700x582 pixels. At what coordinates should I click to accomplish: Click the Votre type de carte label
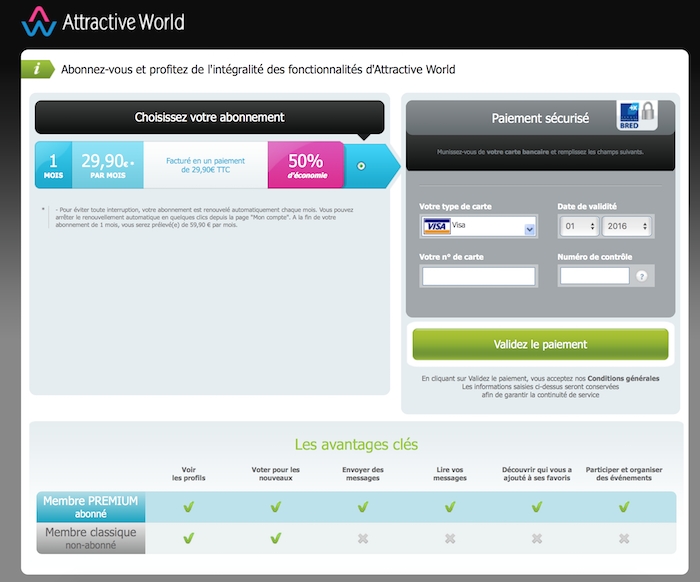tap(455, 206)
